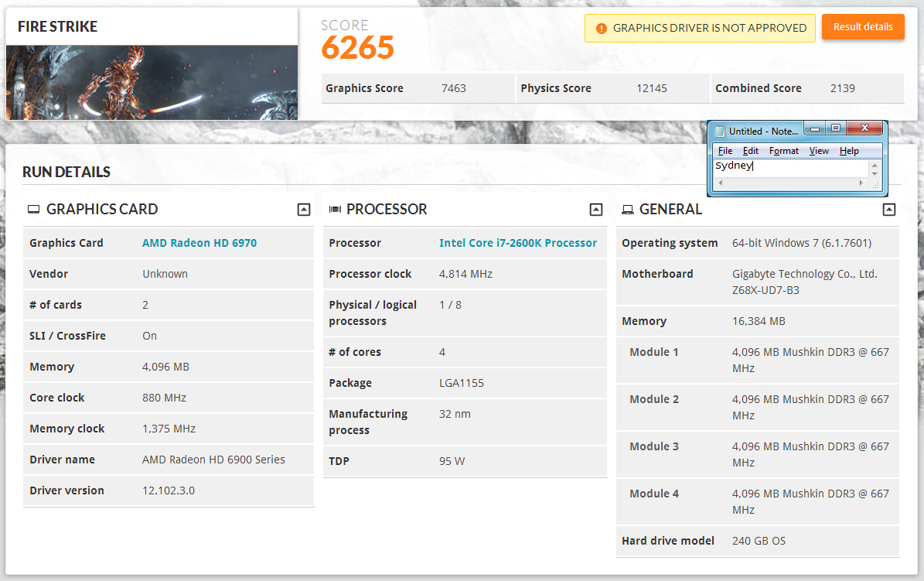Open the Format menu in Notepad
This screenshot has height=581, width=924.
pyautogui.click(x=783, y=151)
